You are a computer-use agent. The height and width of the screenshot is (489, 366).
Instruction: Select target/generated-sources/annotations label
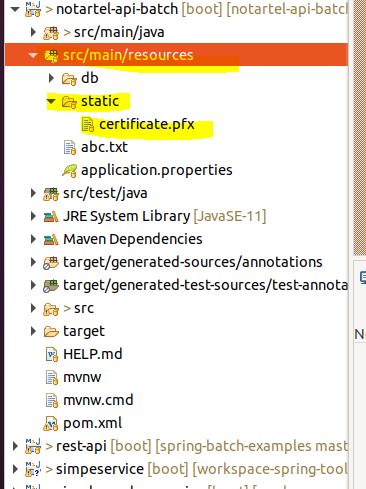pyautogui.click(x=193, y=262)
